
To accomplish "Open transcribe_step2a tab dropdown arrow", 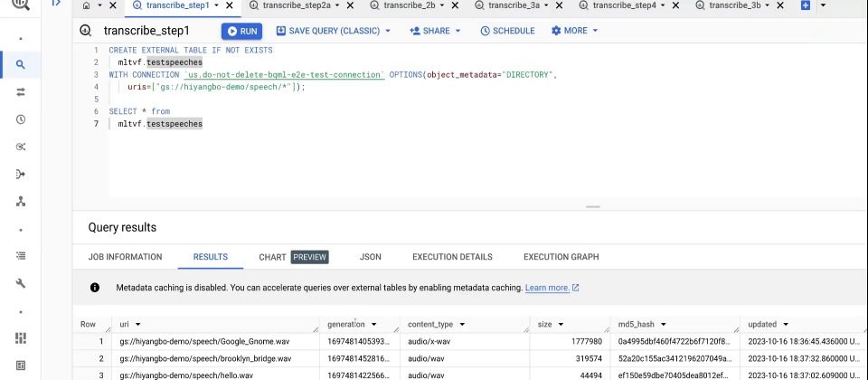I will [337, 5].
